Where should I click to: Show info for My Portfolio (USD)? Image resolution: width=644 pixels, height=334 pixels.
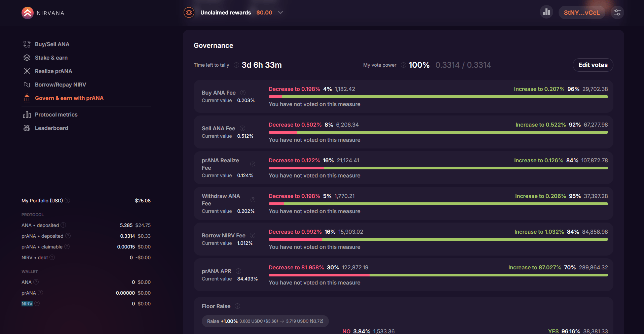(x=67, y=200)
